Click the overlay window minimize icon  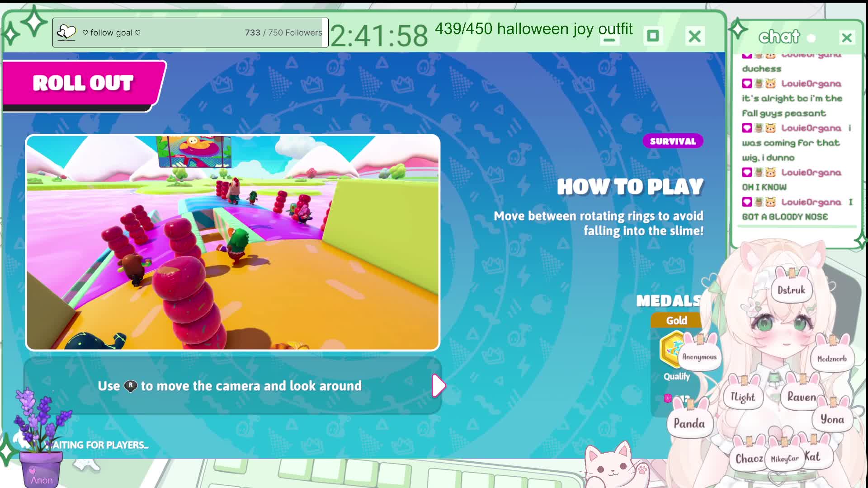[x=609, y=40]
